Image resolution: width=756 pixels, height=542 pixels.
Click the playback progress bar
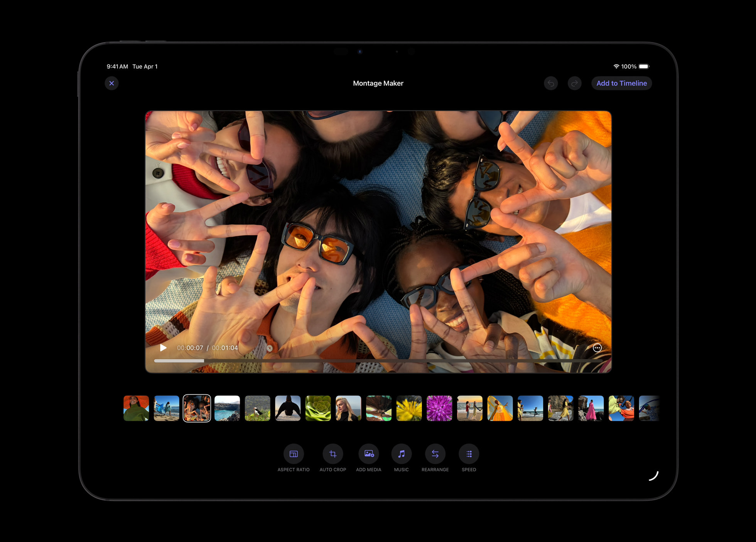coord(378,360)
